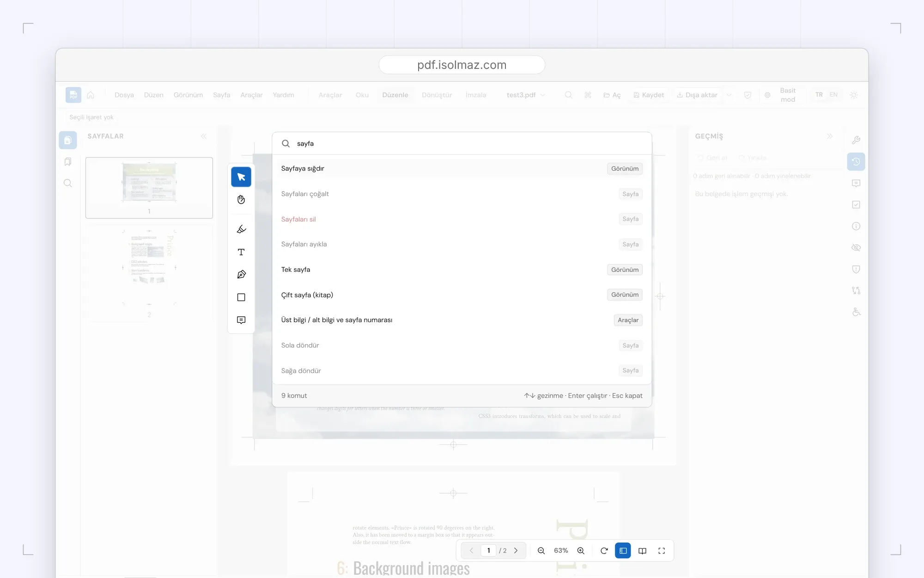This screenshot has height=578, width=924.
Task: Switch to the Dönüştür tab
Action: click(437, 95)
